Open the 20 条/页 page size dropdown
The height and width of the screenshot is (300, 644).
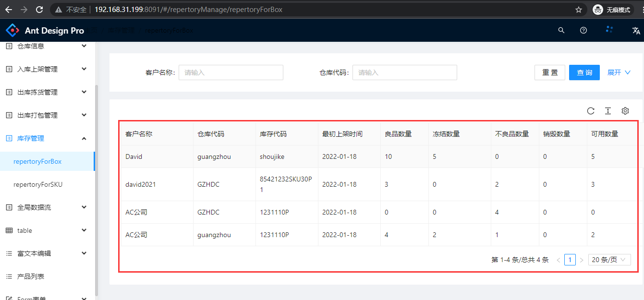pos(609,260)
